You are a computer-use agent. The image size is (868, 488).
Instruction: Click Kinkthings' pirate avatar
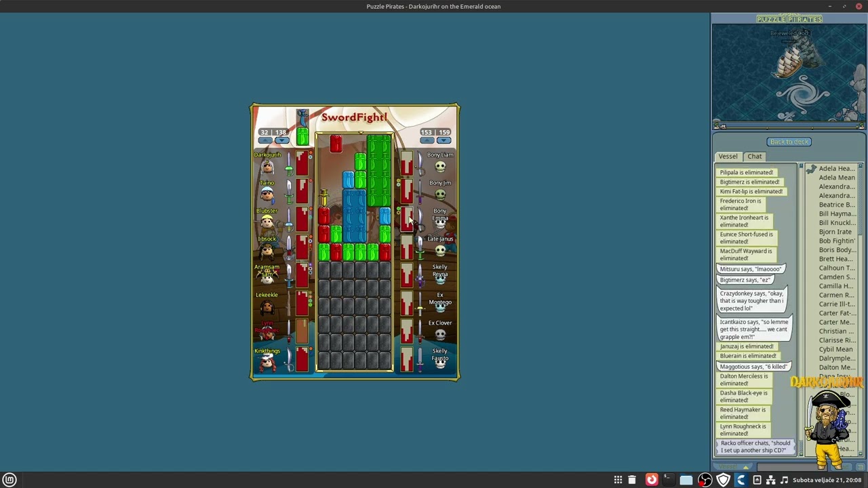coord(267,363)
